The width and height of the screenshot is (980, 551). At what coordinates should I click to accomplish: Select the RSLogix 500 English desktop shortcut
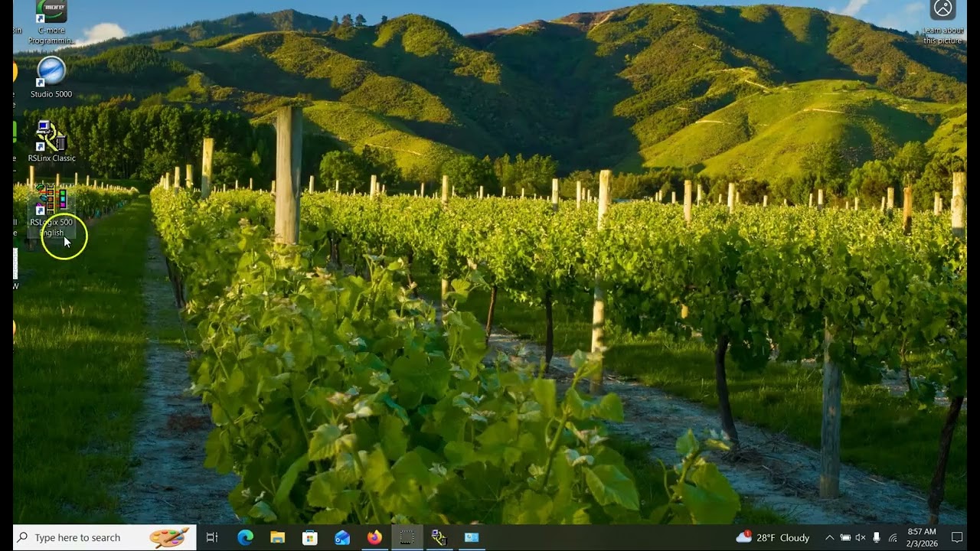click(x=51, y=210)
